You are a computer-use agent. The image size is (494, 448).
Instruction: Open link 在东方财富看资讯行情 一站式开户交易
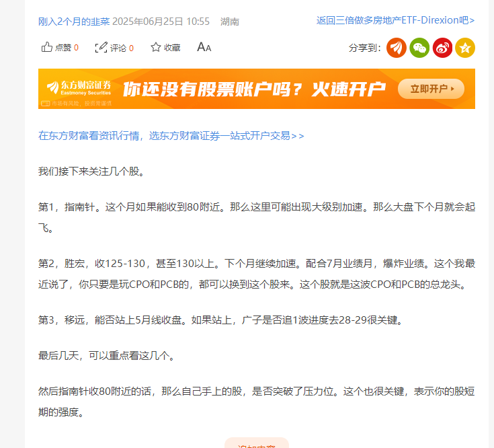[171, 136]
